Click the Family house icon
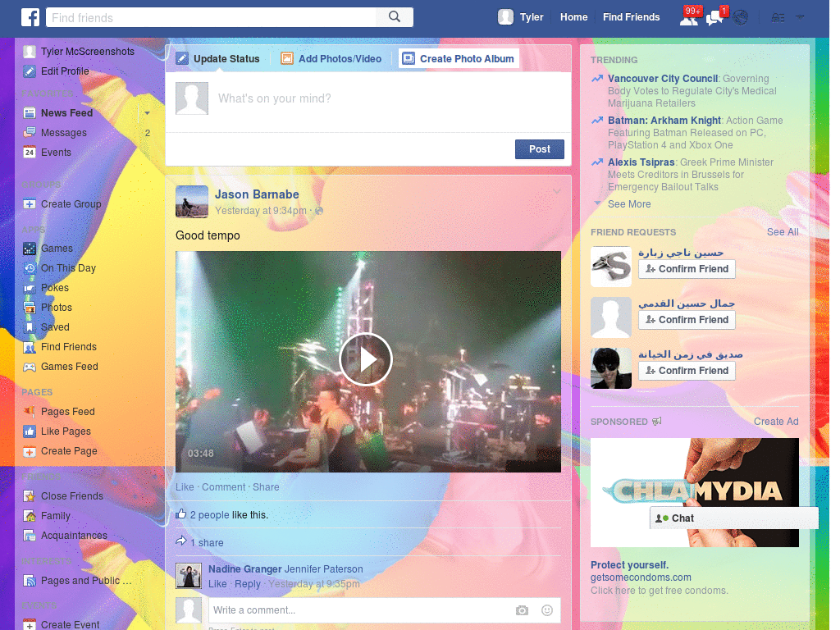 point(30,516)
